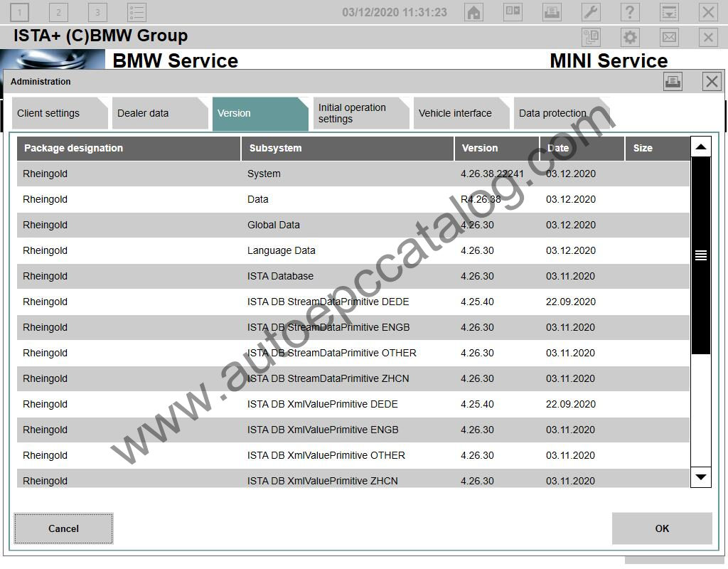Select ISTA DB StreamDataPrimitive ZHCN row

coord(353,378)
